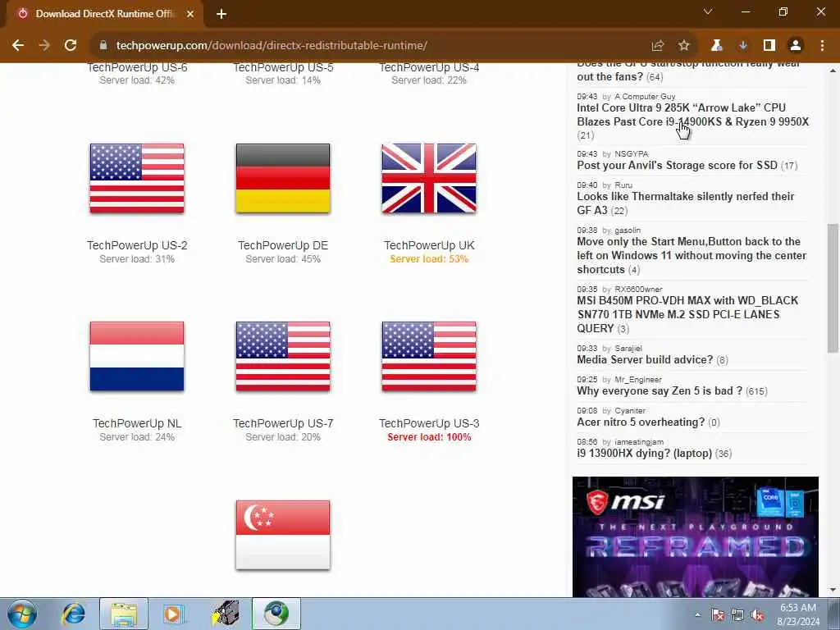Open Move only the Start Menu thread
Viewport: 840px width, 630px height.
pos(692,256)
